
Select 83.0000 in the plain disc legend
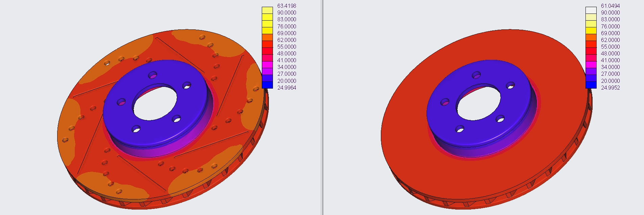pos(610,19)
